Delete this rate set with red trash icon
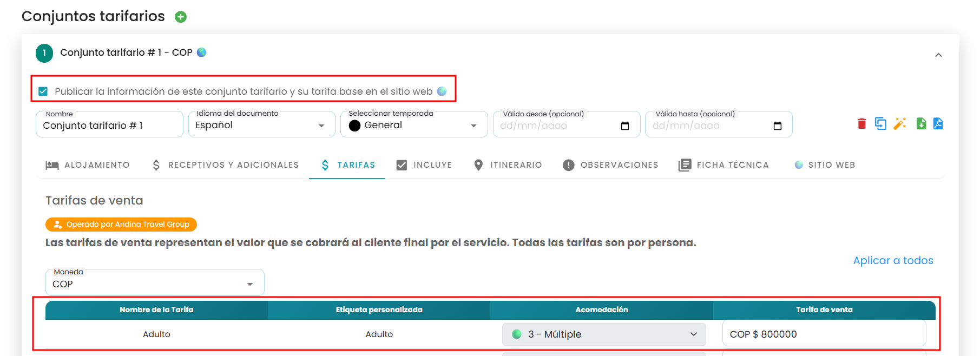 pos(862,124)
